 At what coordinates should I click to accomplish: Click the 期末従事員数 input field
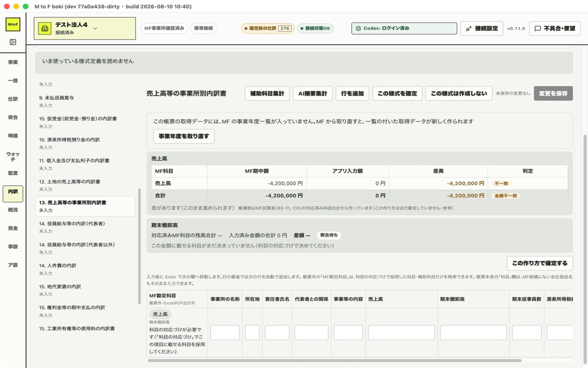point(526,332)
